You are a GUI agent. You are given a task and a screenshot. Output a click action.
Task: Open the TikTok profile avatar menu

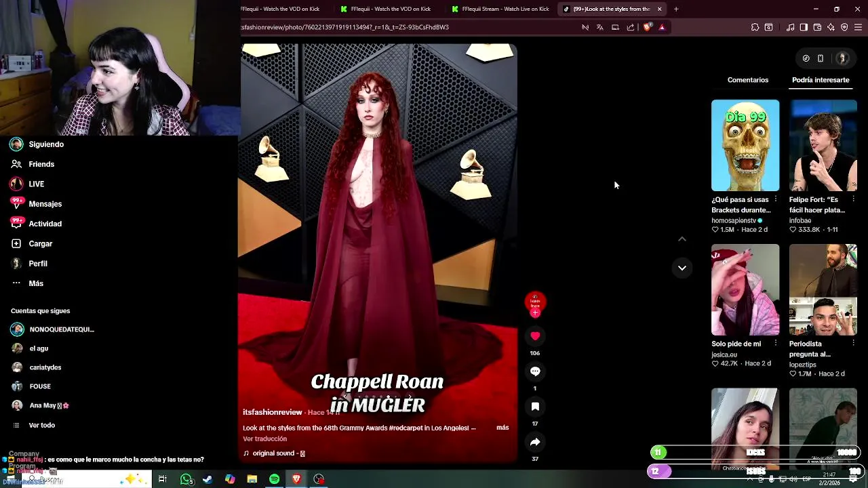click(x=843, y=58)
